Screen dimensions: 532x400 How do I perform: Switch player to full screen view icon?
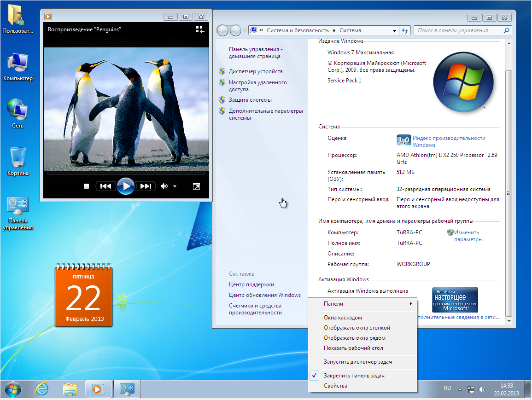click(x=196, y=186)
